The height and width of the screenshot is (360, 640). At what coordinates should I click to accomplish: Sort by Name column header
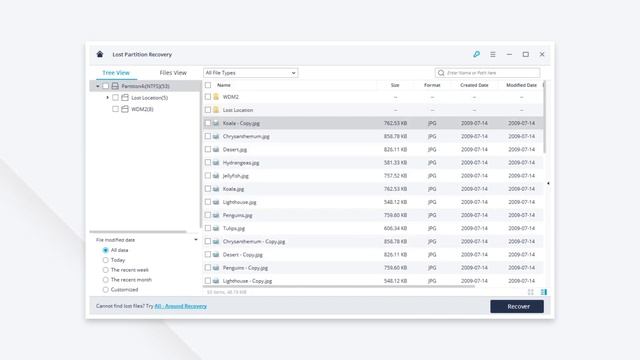tap(224, 85)
